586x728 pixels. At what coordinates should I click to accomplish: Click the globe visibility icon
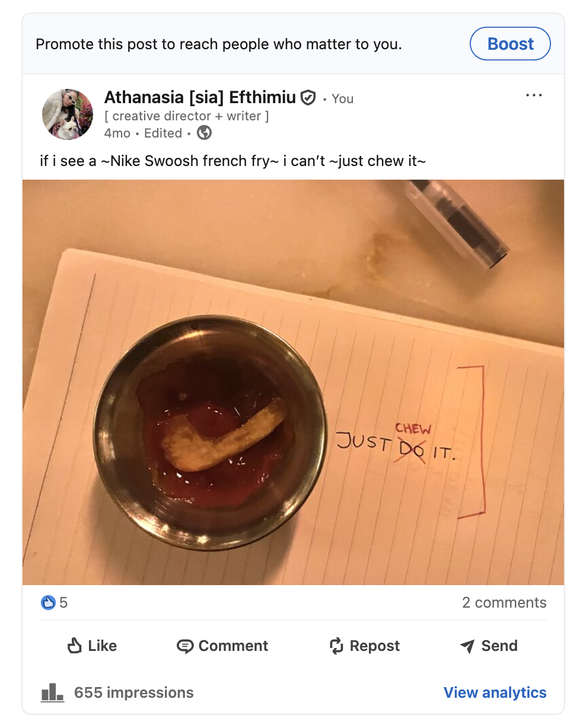204,133
